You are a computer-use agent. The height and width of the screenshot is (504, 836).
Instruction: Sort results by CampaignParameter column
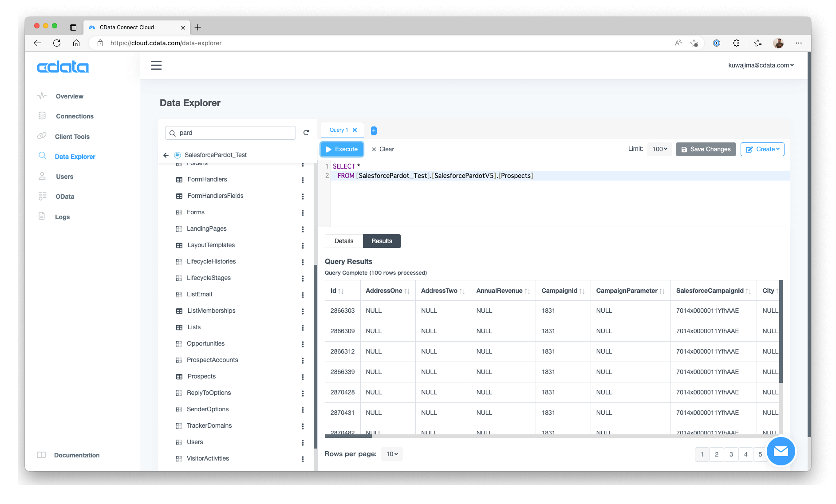662,291
